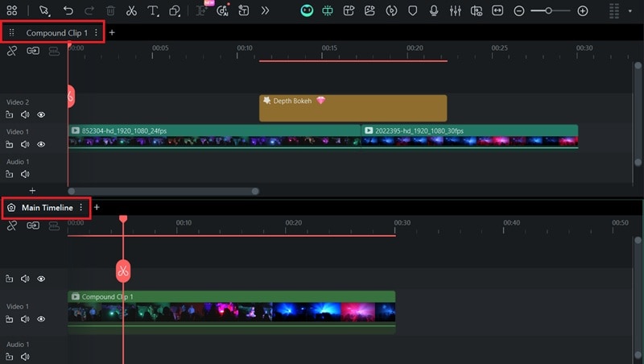Toggle magnetic snapping in the compound clip timeline
Viewport: 644px width, 364px height.
pos(12,51)
